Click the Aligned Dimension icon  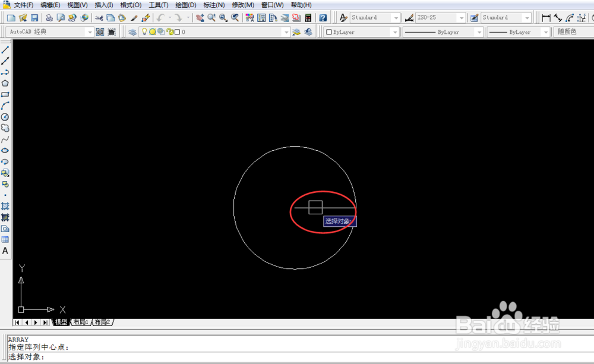pos(558,18)
